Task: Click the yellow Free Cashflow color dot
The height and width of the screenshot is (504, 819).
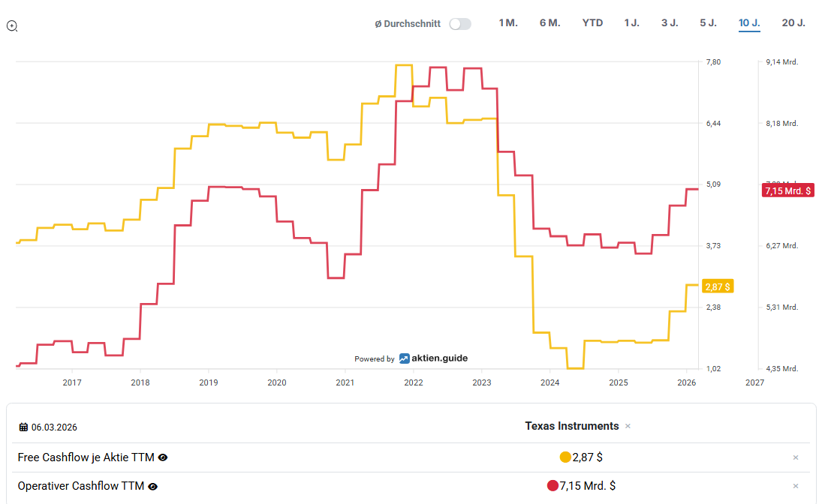Action: 565,457
